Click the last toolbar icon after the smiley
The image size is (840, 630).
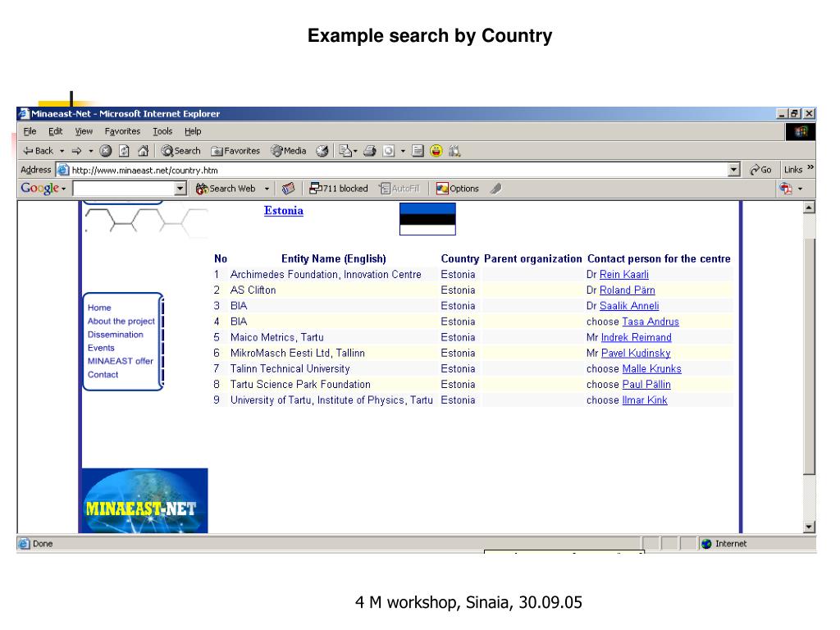pyautogui.click(x=454, y=151)
